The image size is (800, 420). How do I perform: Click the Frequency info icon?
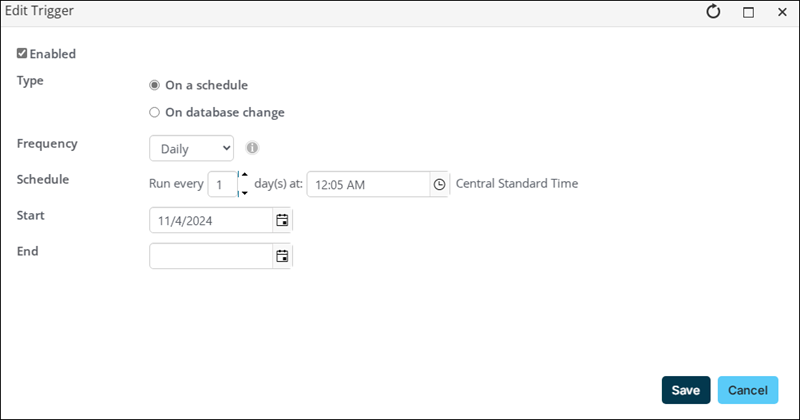[x=252, y=148]
